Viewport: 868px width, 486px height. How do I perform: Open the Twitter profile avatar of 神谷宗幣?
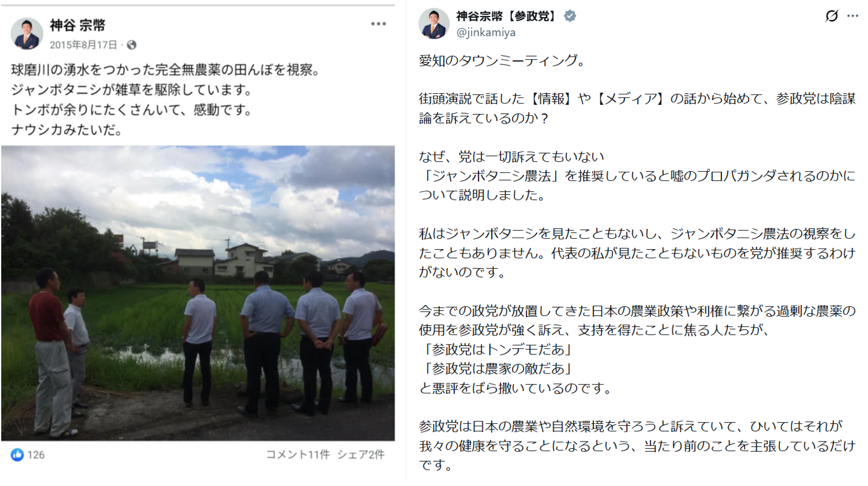point(434,24)
